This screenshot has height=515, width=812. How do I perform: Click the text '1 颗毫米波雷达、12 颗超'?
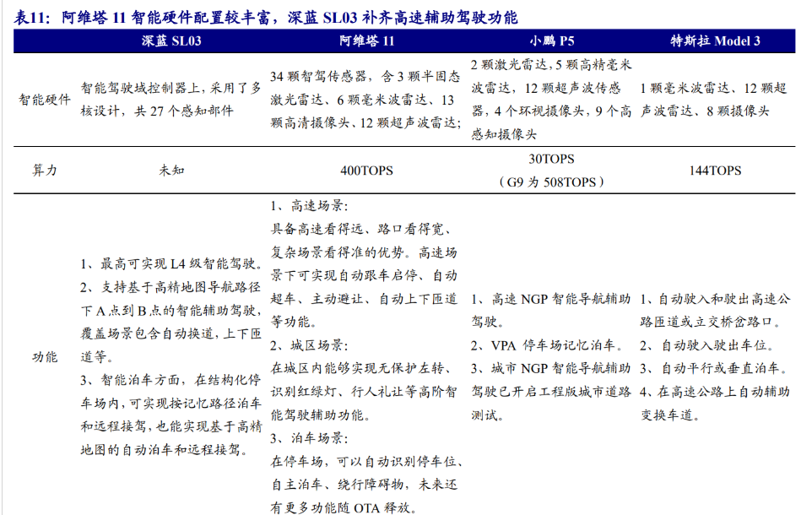(x=713, y=88)
